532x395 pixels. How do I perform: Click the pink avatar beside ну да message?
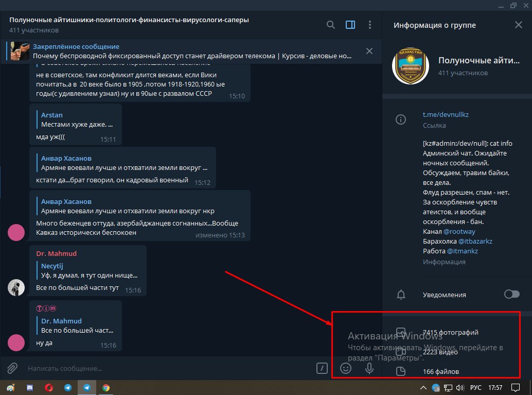[16, 342]
